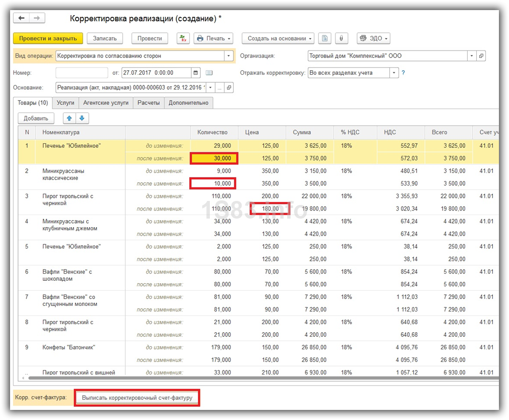Open the calendar picker for the date

(196, 73)
